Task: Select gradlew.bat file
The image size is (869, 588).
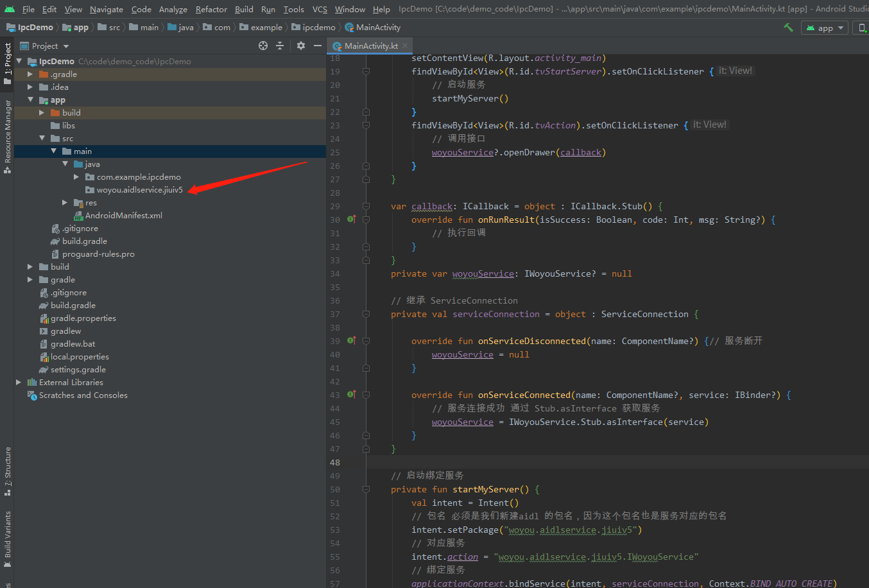Action: [73, 343]
